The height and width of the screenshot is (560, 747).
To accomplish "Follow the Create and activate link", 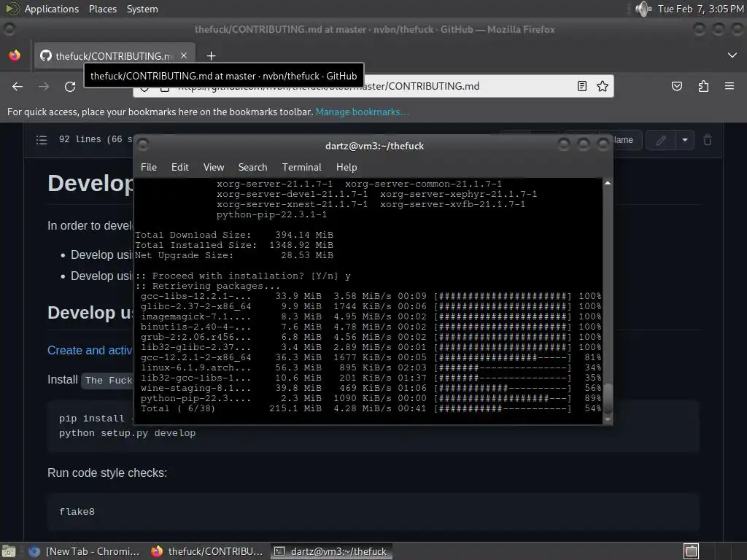I will pyautogui.click(x=90, y=351).
